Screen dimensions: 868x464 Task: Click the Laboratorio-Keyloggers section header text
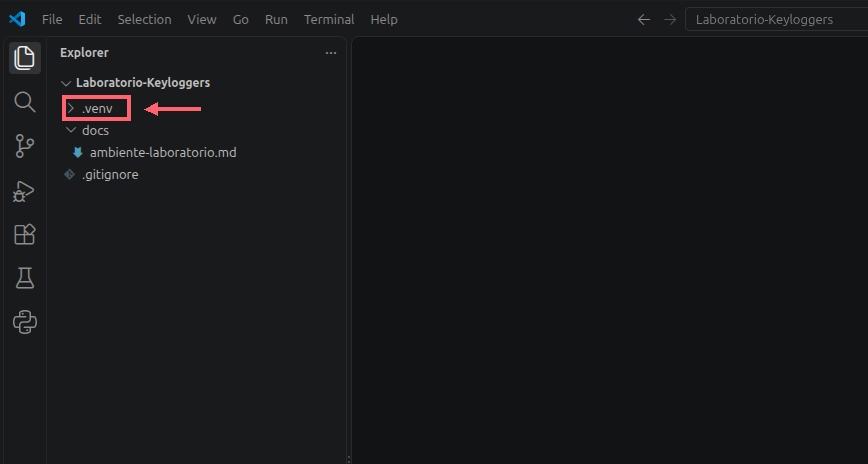[x=143, y=83]
